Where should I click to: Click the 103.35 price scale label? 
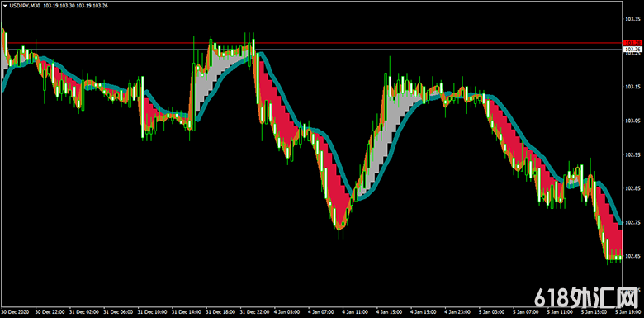pyautogui.click(x=632, y=19)
